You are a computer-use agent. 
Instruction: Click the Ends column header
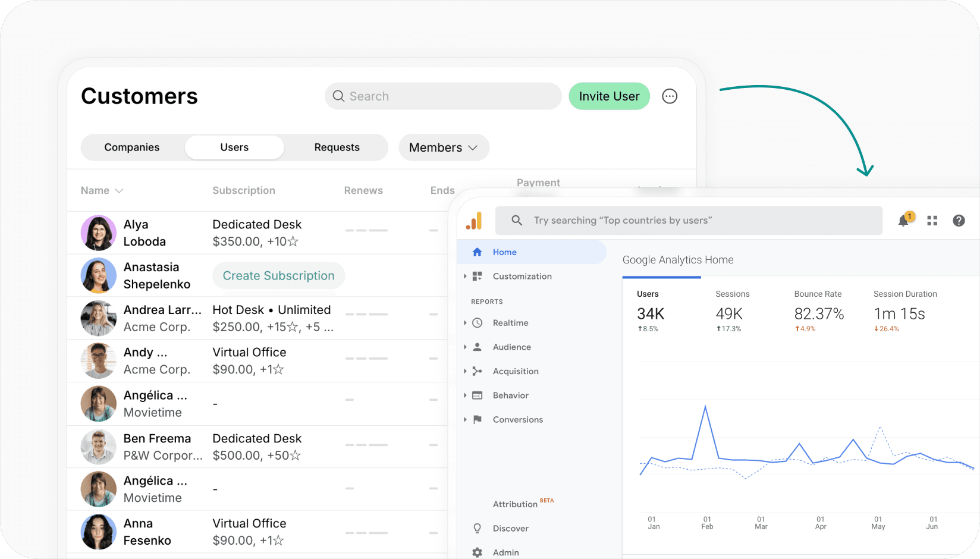tap(442, 190)
